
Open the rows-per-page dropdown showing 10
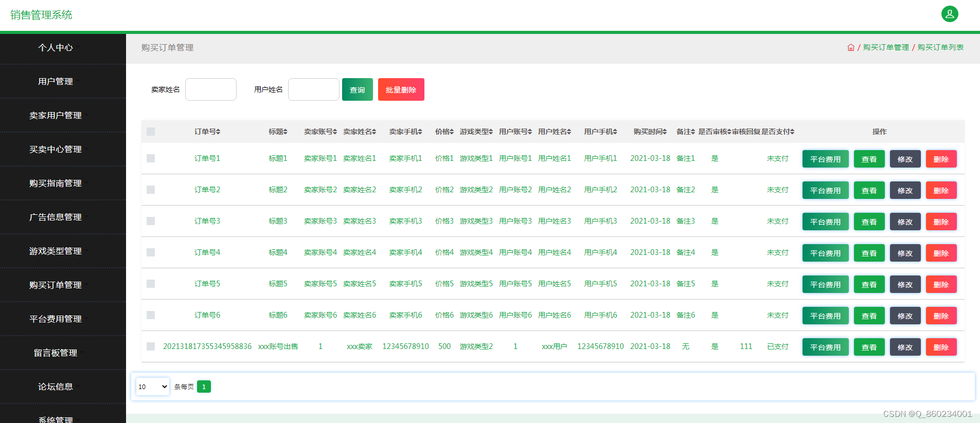pyautogui.click(x=153, y=387)
